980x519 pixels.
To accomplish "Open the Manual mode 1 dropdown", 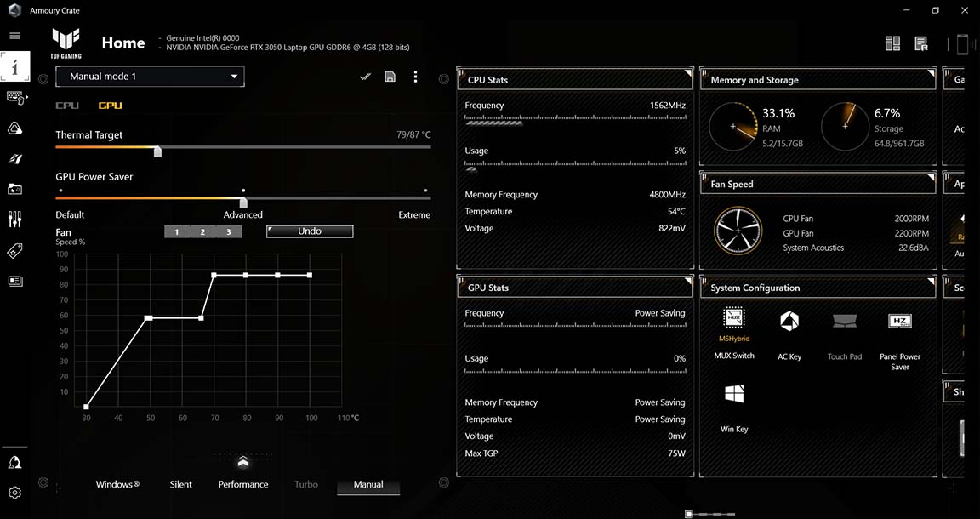I will point(150,77).
